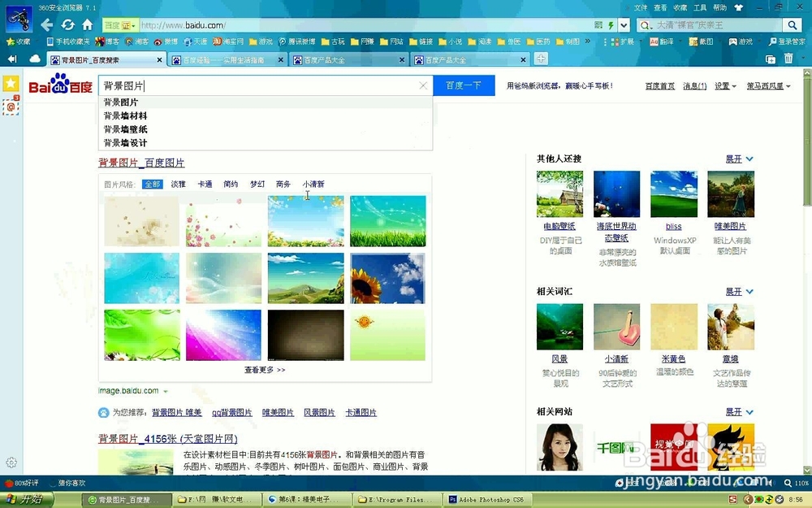Click 查看更多 >> link
The width and height of the screenshot is (812, 508).
(265, 370)
